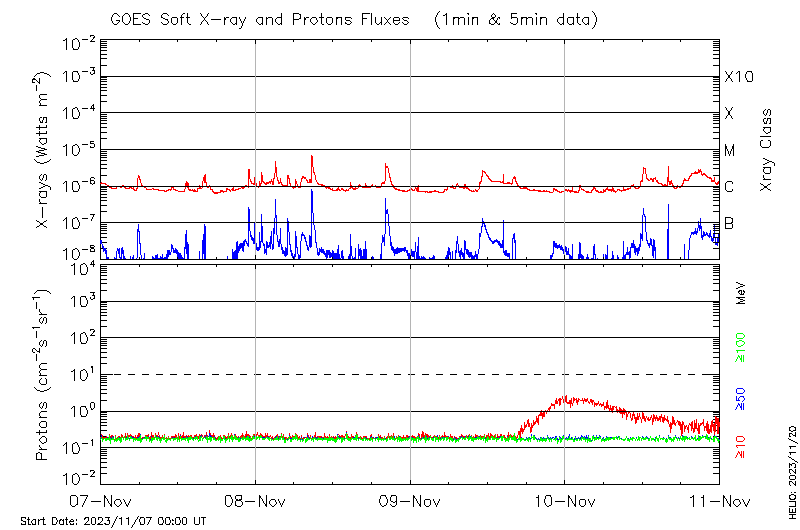Click the X10 flare class label
The height and width of the screenshot is (530, 800).
tap(738, 77)
